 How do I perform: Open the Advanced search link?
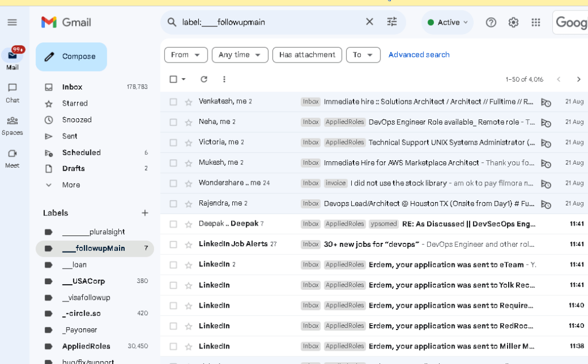tap(419, 55)
